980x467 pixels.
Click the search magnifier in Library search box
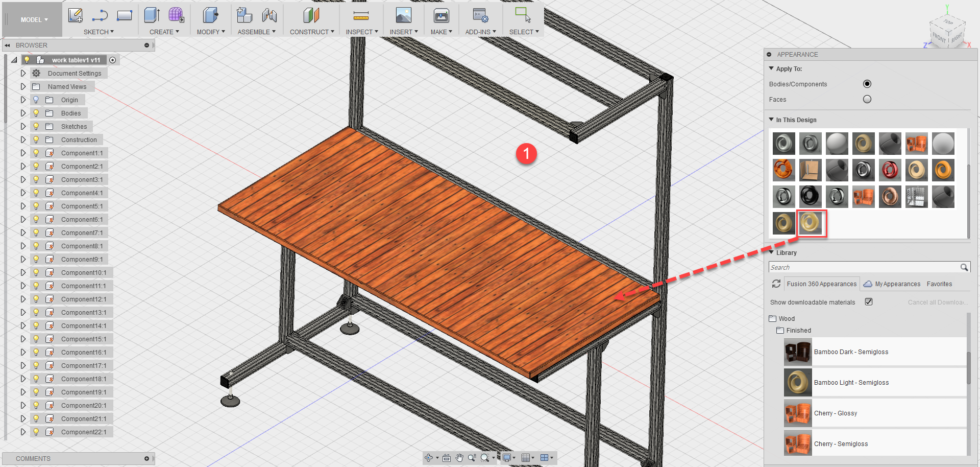click(x=964, y=267)
